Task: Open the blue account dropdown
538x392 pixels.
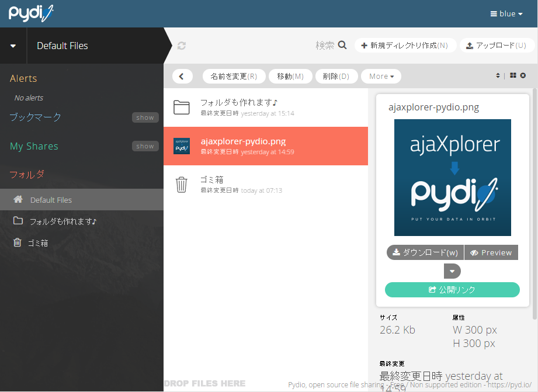Action: pos(506,13)
